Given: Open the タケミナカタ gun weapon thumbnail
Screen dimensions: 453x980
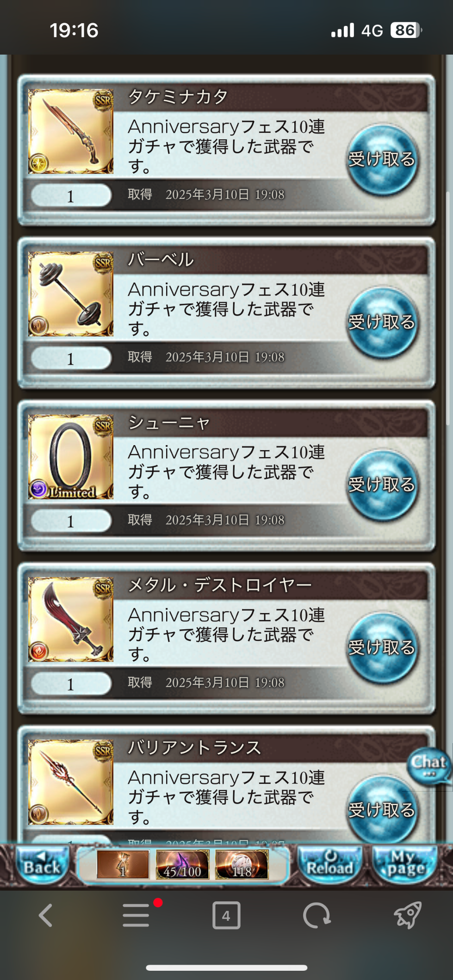Looking at the screenshot, I should click(71, 131).
